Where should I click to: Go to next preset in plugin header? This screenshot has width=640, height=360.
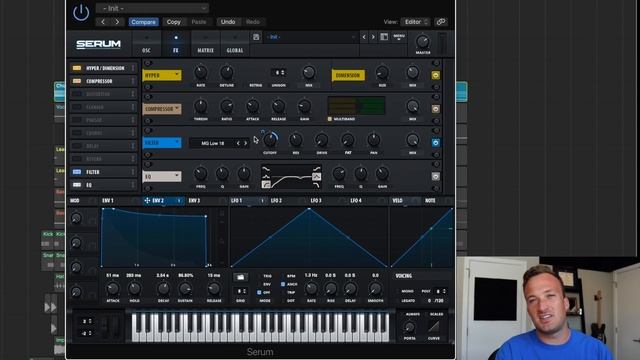(117, 22)
